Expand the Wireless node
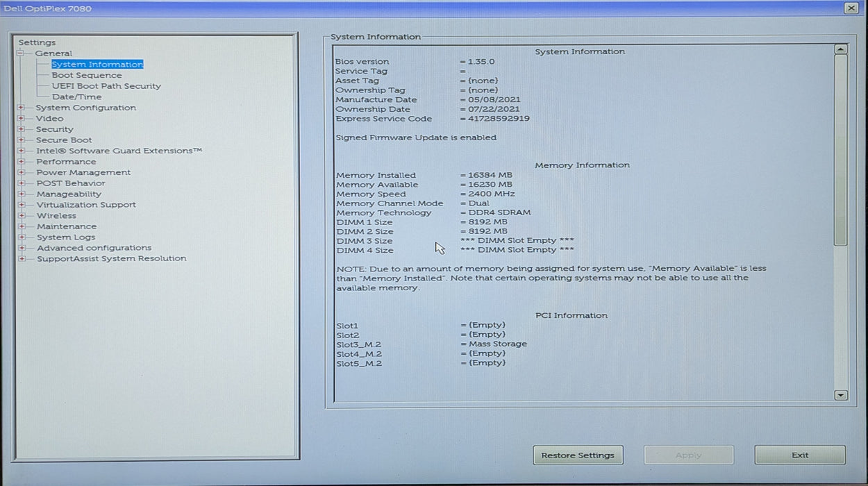868x486 pixels. tap(22, 216)
